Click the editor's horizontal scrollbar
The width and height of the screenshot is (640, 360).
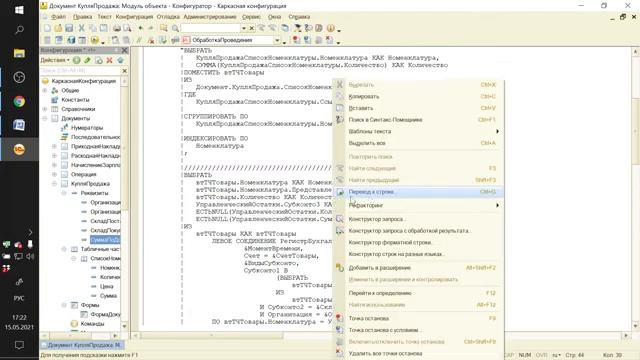pos(382,336)
